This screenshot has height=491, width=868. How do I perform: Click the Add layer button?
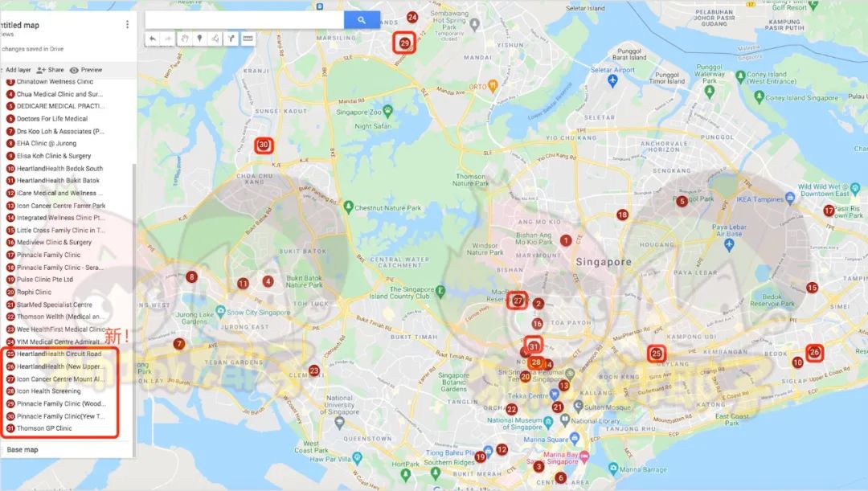15,70
